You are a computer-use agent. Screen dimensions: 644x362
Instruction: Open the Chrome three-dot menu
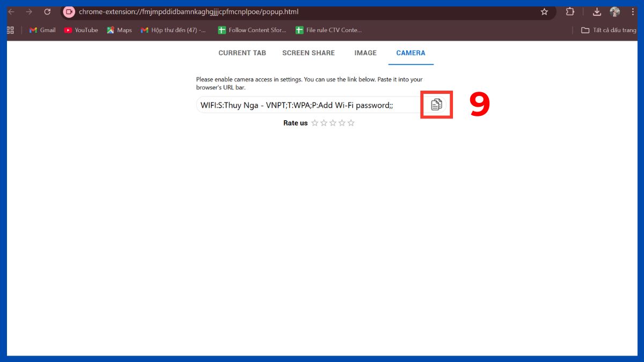[634, 12]
